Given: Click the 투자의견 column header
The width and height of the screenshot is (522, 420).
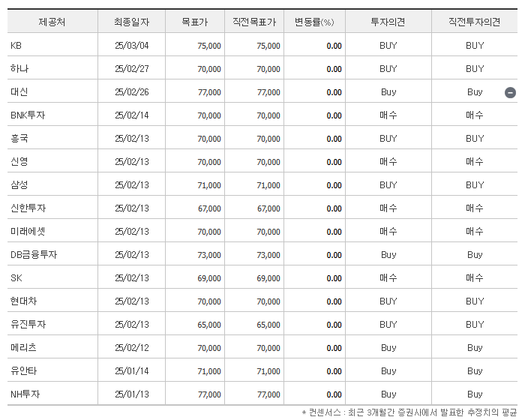Looking at the screenshot, I should (388, 22).
